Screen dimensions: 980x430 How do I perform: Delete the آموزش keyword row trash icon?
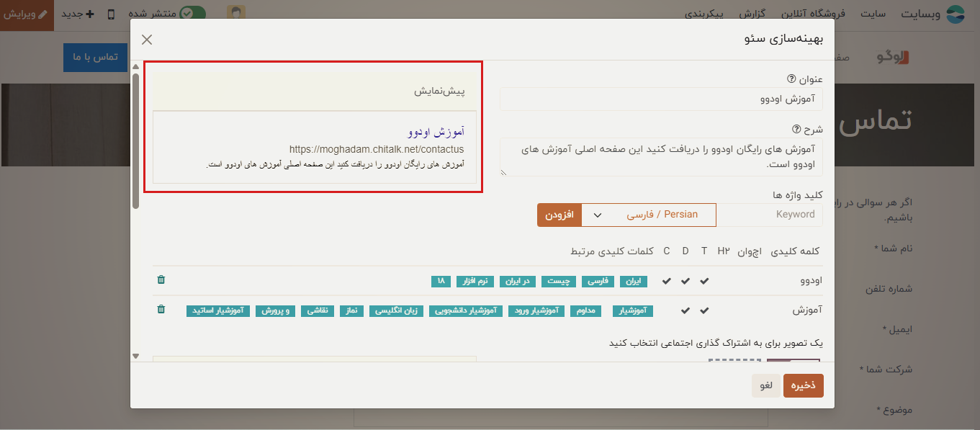(x=161, y=310)
